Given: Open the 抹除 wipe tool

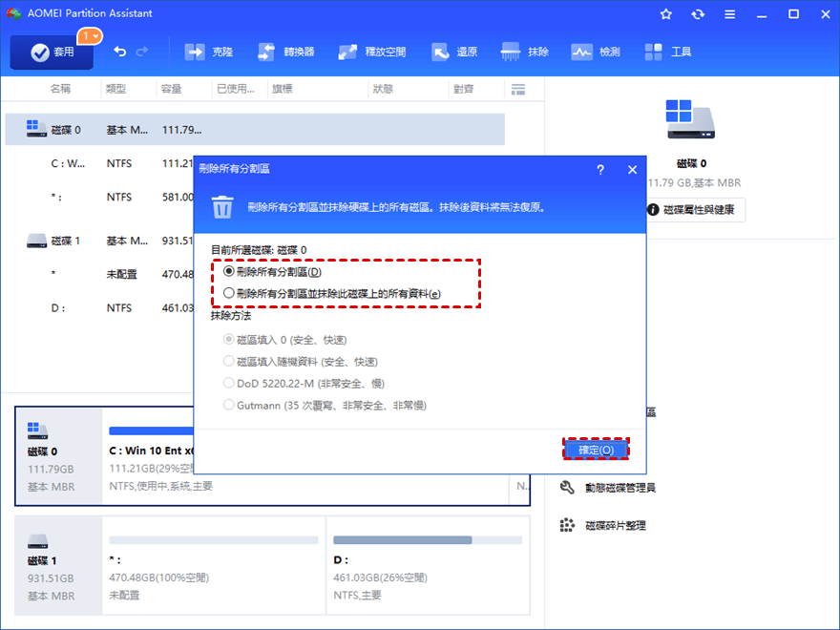Looking at the screenshot, I should (524, 52).
